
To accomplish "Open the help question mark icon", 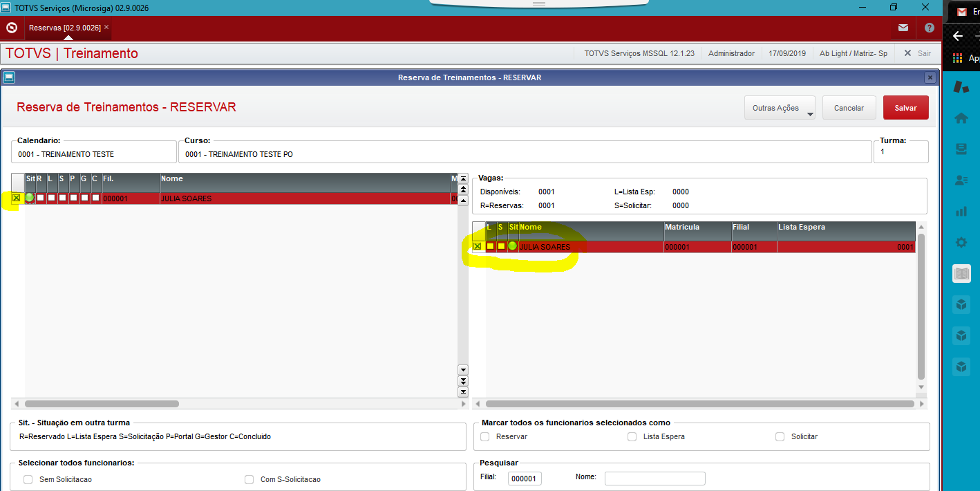I will pyautogui.click(x=930, y=28).
